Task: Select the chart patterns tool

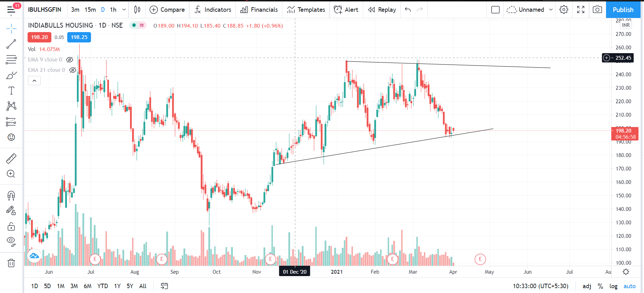Action: click(x=11, y=106)
